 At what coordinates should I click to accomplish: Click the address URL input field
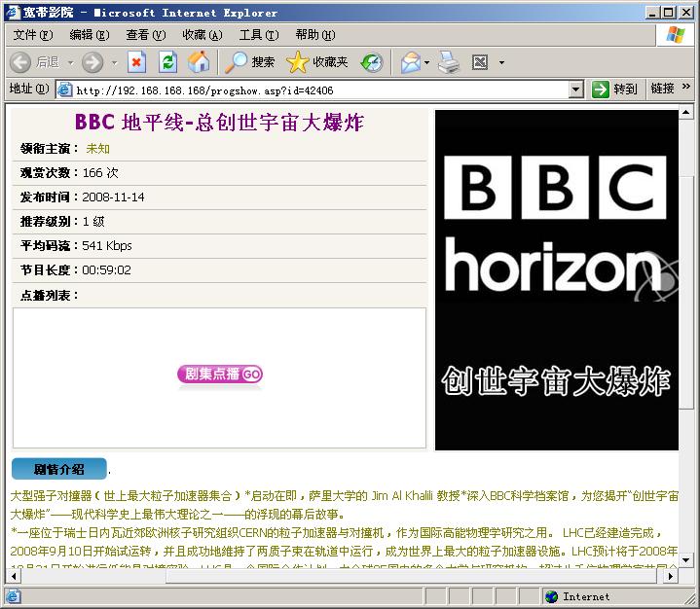tap(321, 90)
